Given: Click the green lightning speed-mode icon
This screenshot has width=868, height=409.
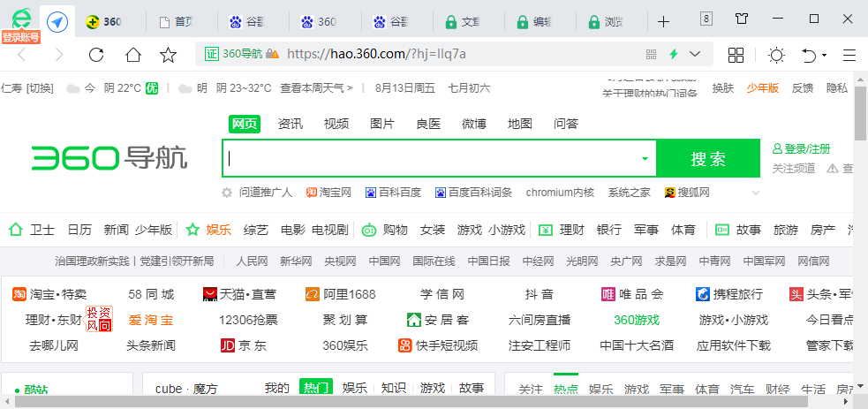Looking at the screenshot, I should pos(674,54).
